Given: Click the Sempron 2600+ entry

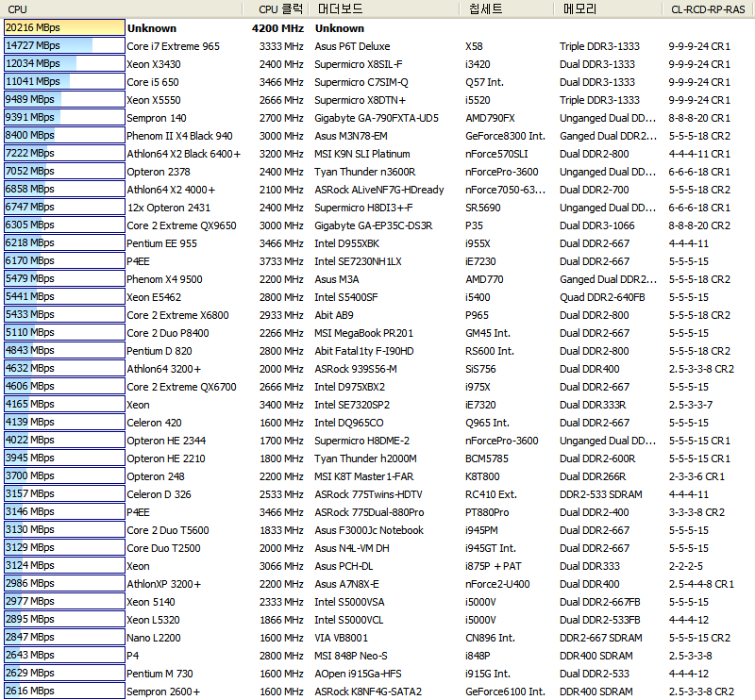Looking at the screenshot, I should pyautogui.click(x=163, y=692).
